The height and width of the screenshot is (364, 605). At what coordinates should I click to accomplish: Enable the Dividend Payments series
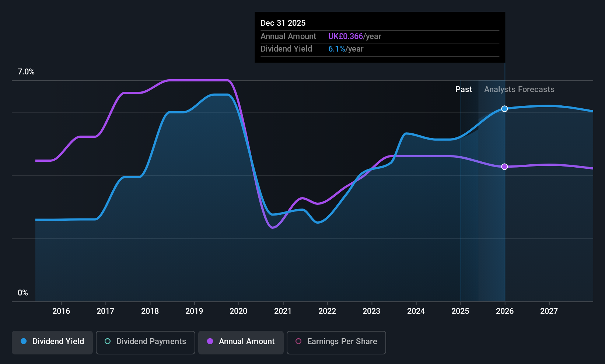[146, 343]
